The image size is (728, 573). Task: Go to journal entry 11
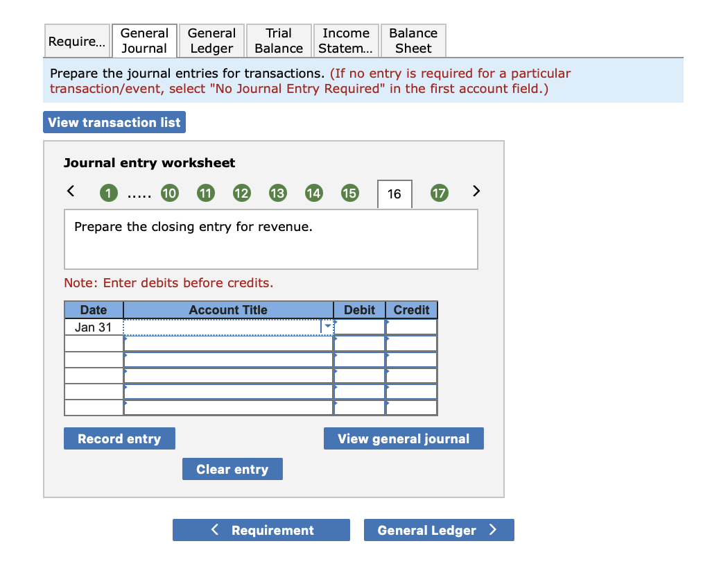206,193
